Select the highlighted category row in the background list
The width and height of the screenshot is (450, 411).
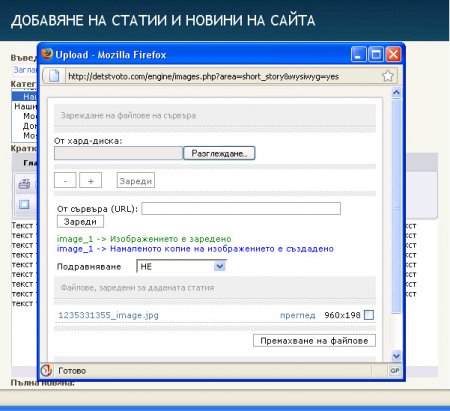click(x=25, y=96)
